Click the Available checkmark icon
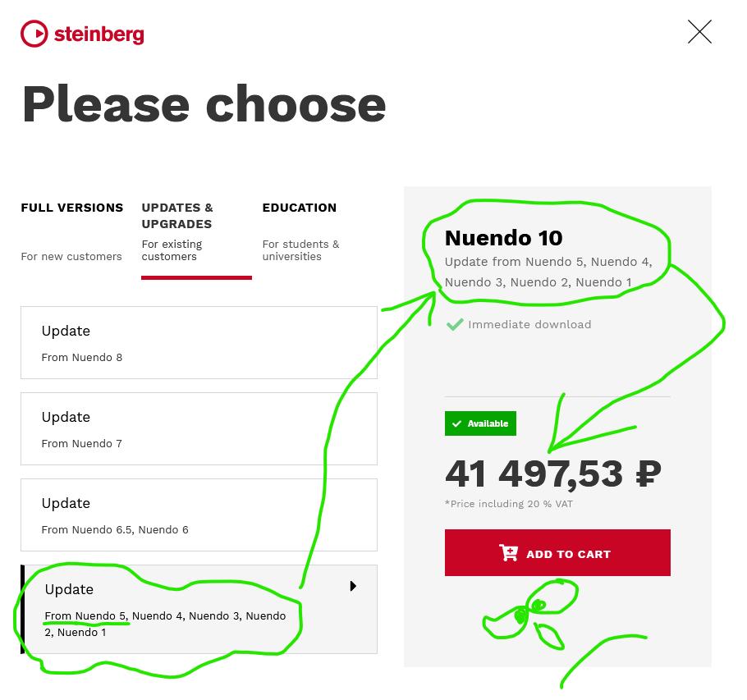The width and height of the screenshot is (747, 700). pos(457,423)
